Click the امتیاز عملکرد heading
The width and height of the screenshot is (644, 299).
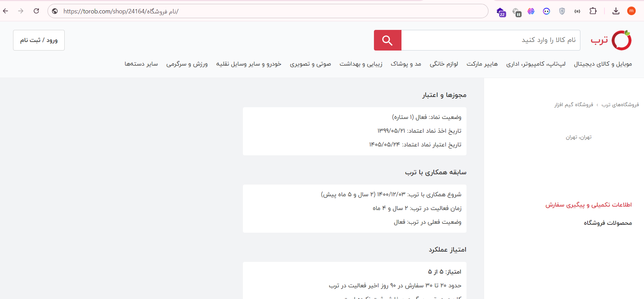tap(447, 250)
